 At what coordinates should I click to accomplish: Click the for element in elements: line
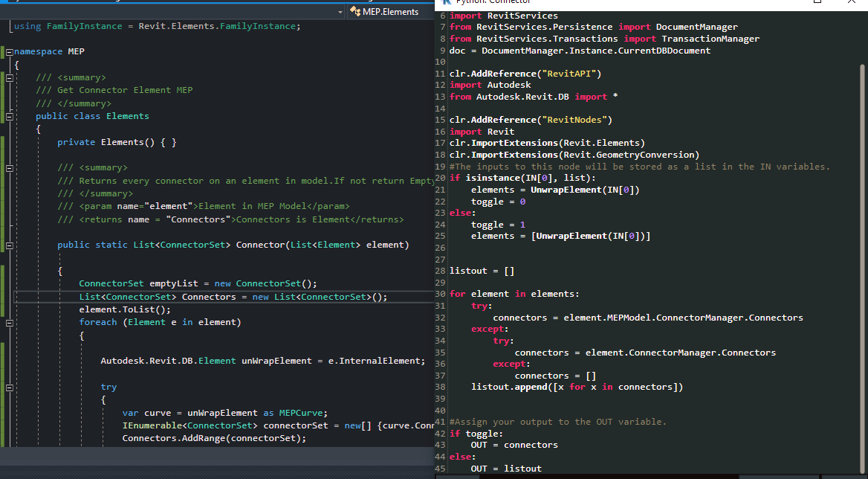click(514, 295)
